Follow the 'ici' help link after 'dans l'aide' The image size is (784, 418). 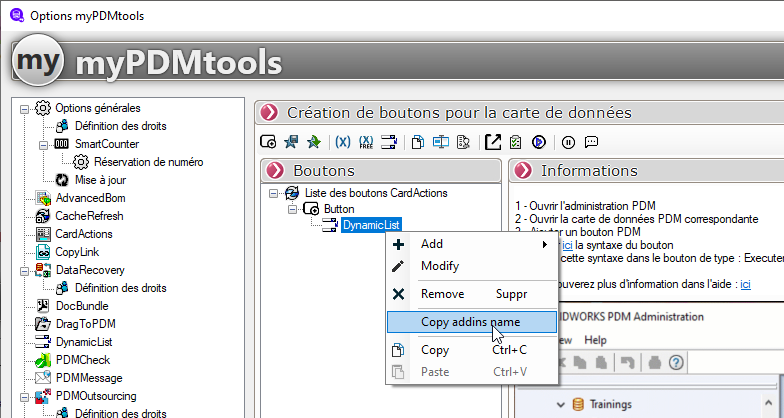tap(744, 284)
